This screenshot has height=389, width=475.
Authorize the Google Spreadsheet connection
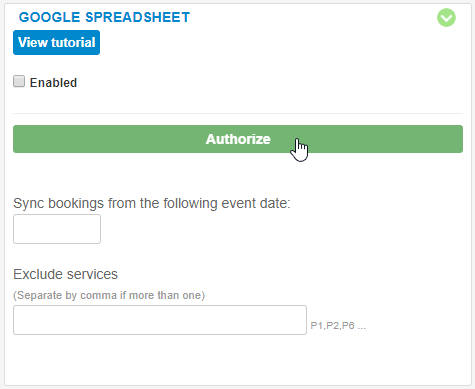pos(238,139)
